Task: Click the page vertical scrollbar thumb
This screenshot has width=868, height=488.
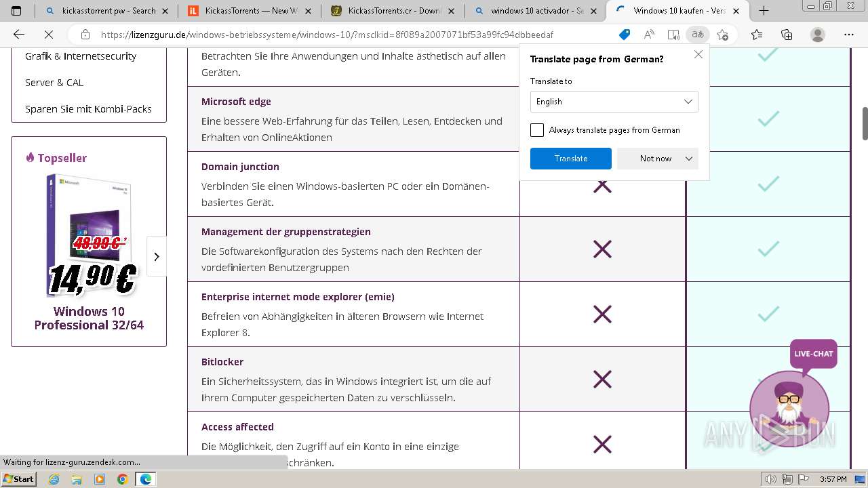Action: (865, 123)
